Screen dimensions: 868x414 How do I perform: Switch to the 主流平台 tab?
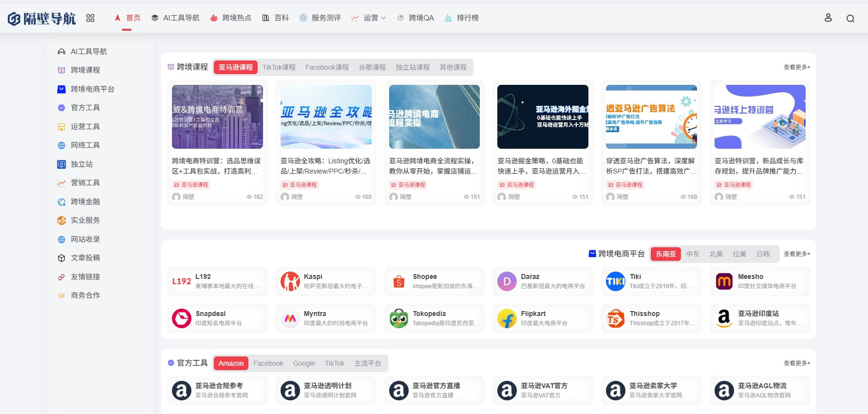click(x=368, y=363)
